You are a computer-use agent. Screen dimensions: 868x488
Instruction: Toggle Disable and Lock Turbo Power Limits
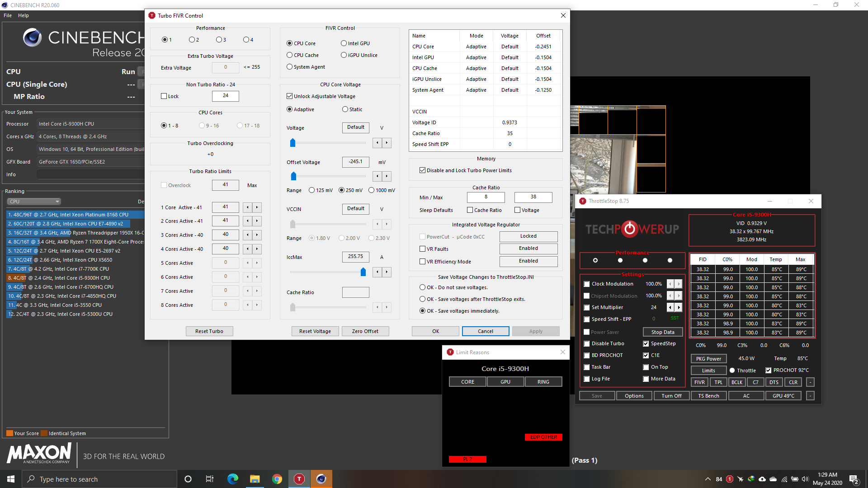click(422, 170)
